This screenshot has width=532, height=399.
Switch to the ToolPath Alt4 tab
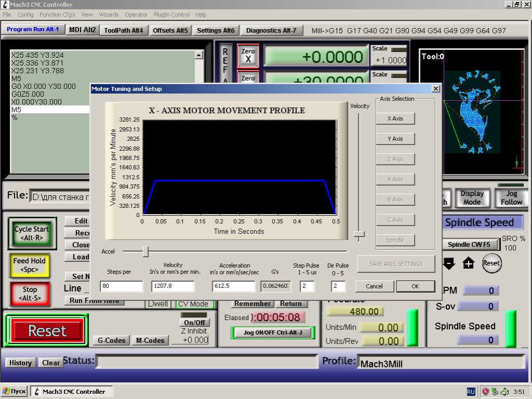(x=123, y=30)
